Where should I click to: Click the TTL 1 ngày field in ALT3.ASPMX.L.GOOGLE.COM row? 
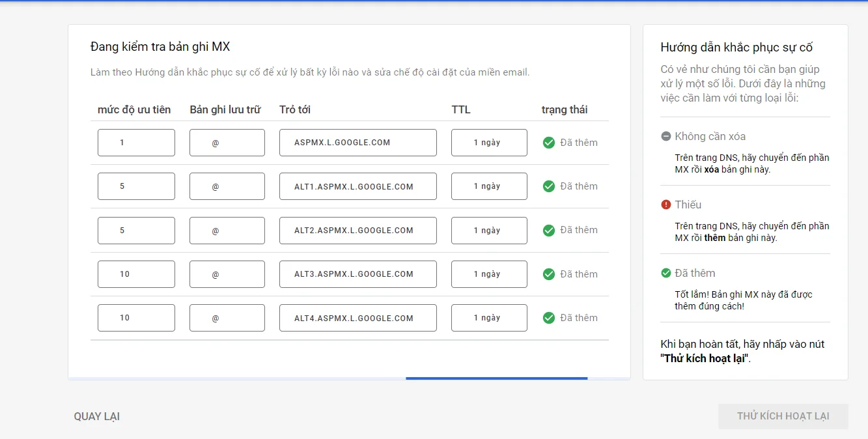(x=489, y=274)
